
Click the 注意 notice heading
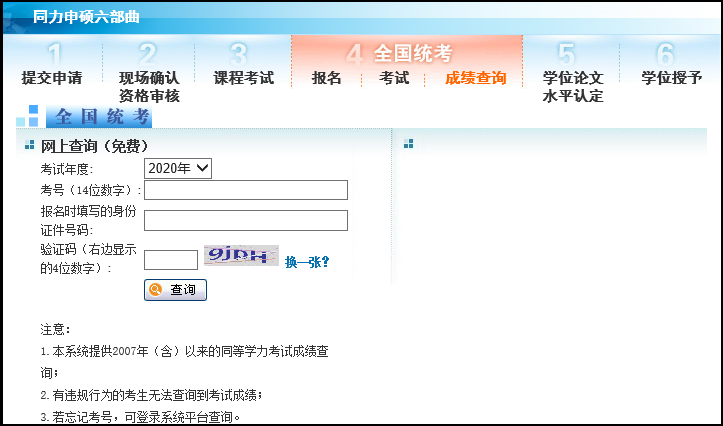tap(55, 329)
